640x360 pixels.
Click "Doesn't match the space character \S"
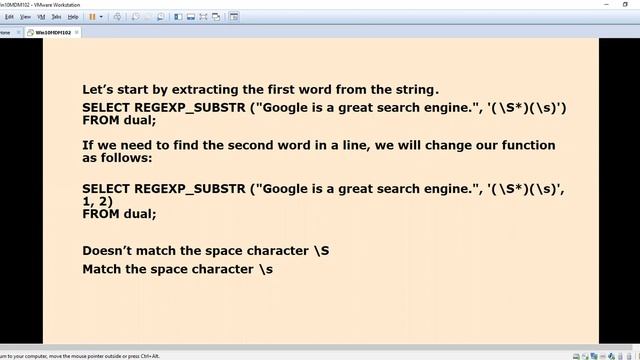[206, 251]
